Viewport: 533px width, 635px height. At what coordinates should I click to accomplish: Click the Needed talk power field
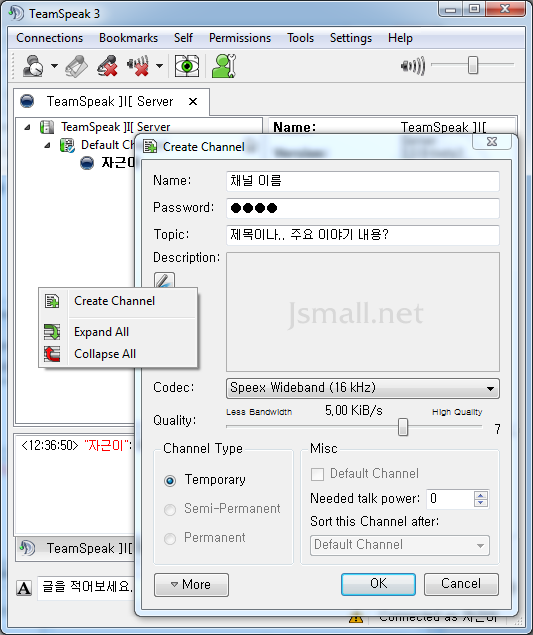click(x=450, y=499)
